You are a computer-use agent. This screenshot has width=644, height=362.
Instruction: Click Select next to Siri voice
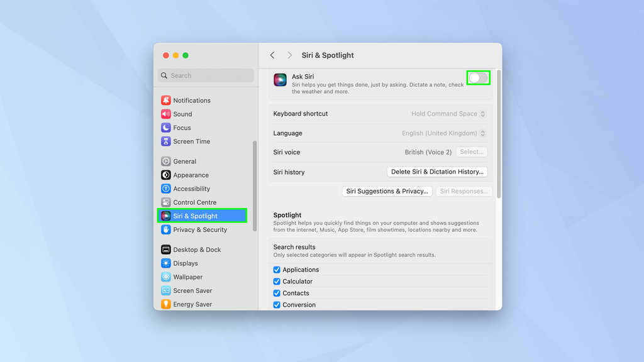tap(472, 151)
